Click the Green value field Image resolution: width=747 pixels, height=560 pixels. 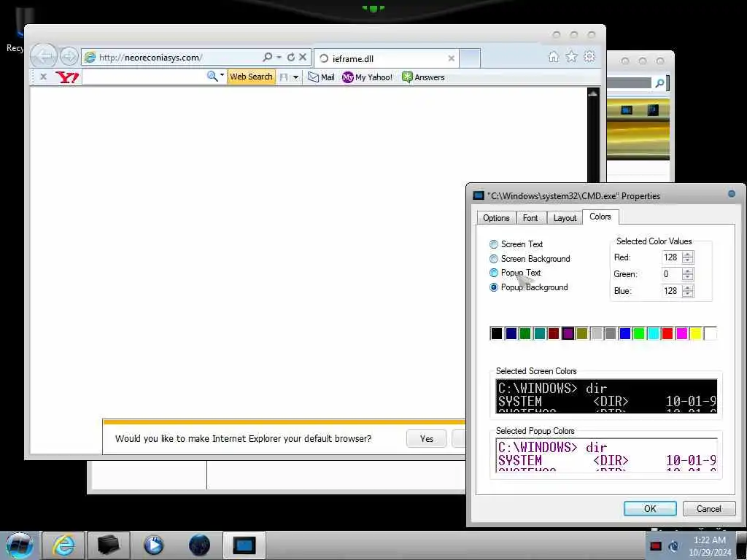671,274
